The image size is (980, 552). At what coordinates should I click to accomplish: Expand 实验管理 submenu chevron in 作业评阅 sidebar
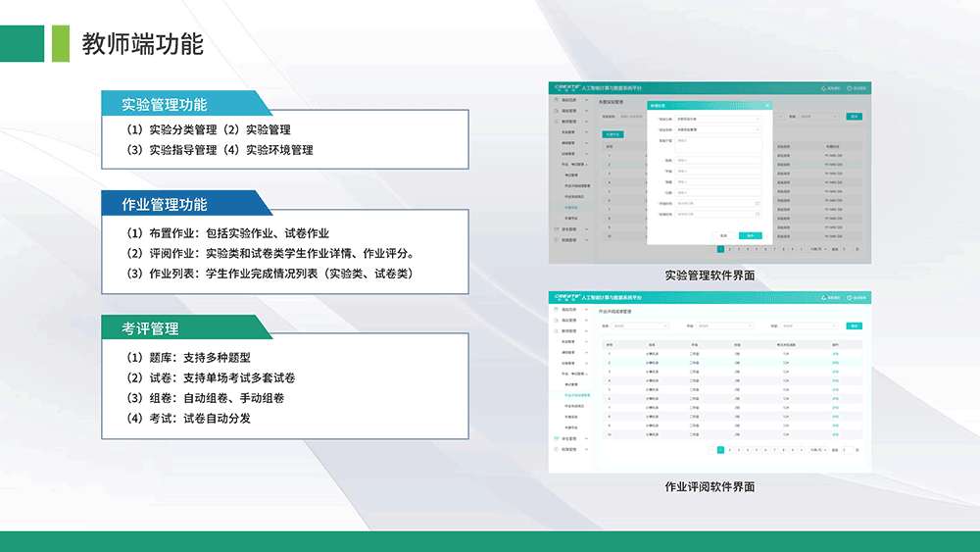pyautogui.click(x=586, y=341)
